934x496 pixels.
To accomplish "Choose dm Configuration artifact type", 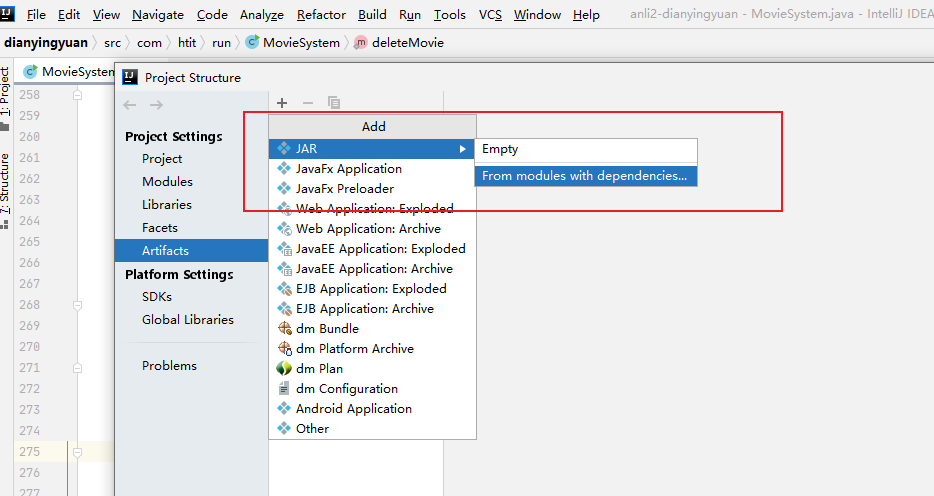I will pyautogui.click(x=372, y=389).
